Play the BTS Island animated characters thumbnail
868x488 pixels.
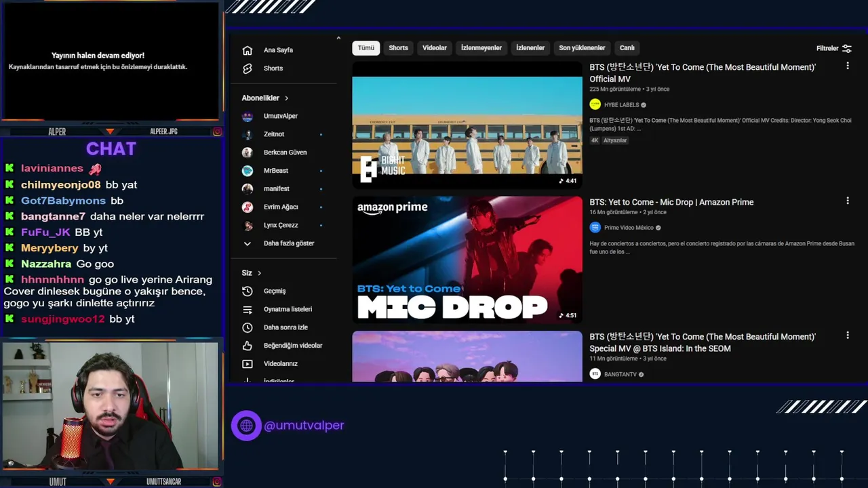[x=467, y=357]
